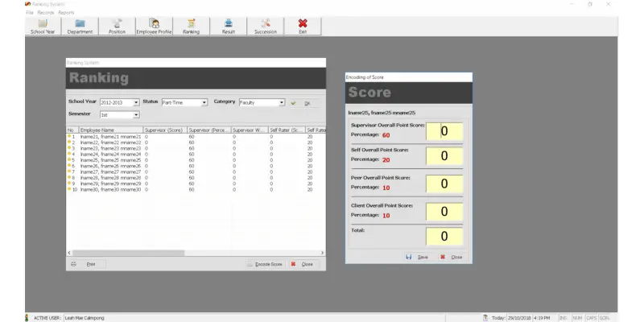The height and width of the screenshot is (322, 644).
Task: Click the Position toolbar icon
Action: 117,27
